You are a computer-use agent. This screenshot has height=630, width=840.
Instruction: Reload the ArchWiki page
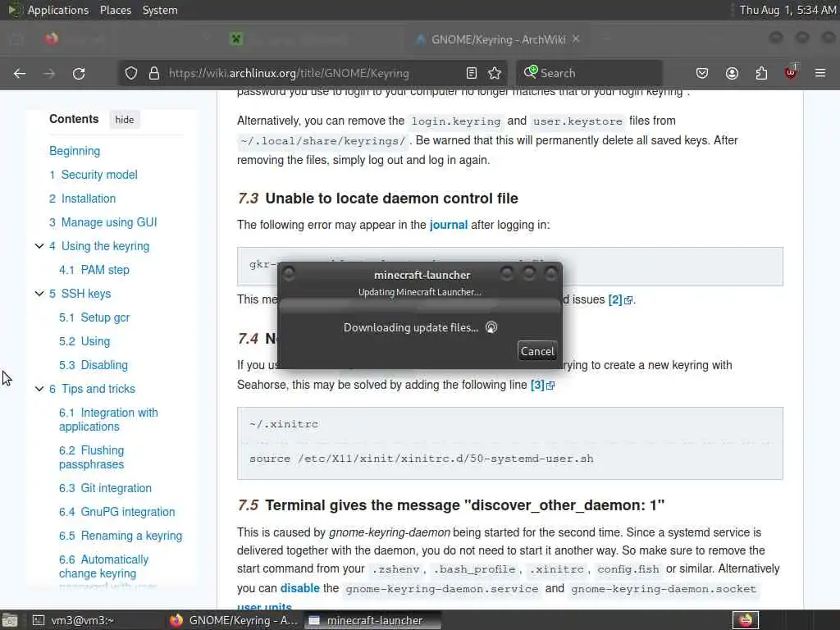click(79, 73)
